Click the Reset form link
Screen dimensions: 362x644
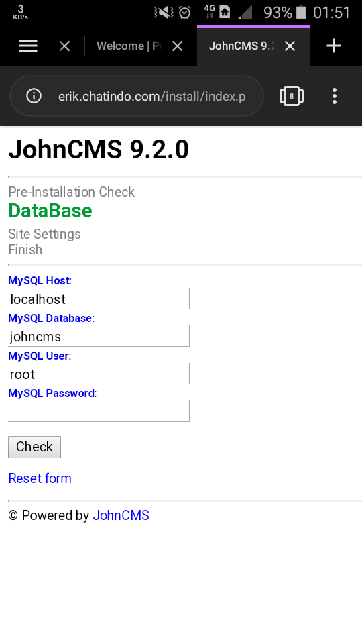40,478
